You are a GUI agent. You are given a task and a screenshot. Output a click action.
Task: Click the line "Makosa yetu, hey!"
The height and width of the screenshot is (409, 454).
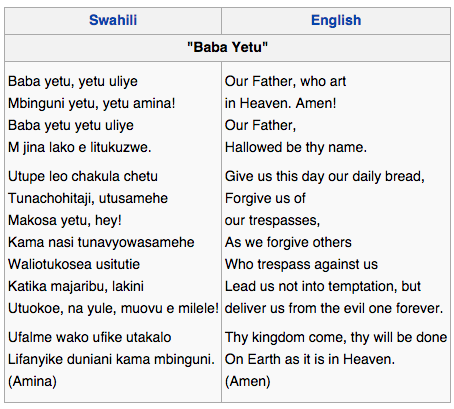(x=65, y=220)
